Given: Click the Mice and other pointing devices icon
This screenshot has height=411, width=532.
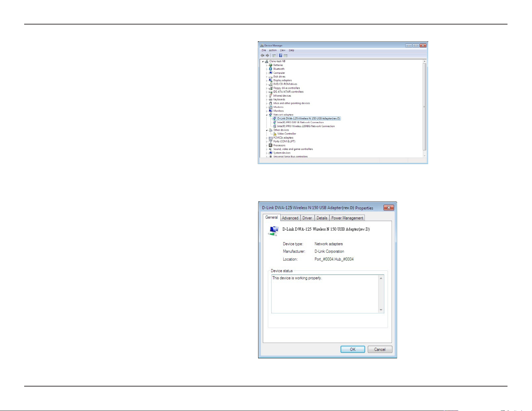Looking at the screenshot, I should pos(271,103).
